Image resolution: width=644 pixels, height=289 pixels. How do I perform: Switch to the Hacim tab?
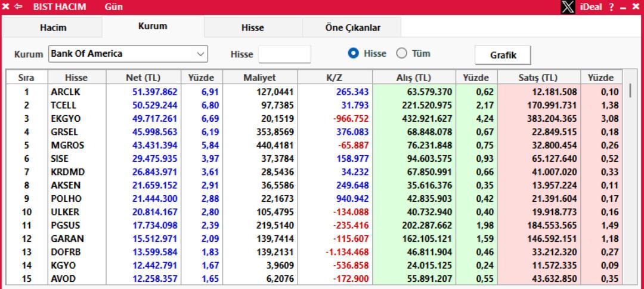[x=52, y=27]
